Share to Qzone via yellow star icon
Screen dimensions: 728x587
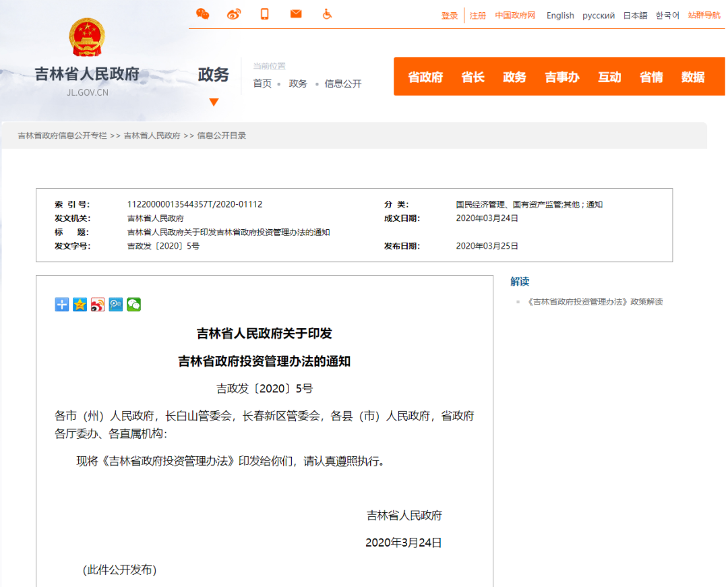pos(80,305)
